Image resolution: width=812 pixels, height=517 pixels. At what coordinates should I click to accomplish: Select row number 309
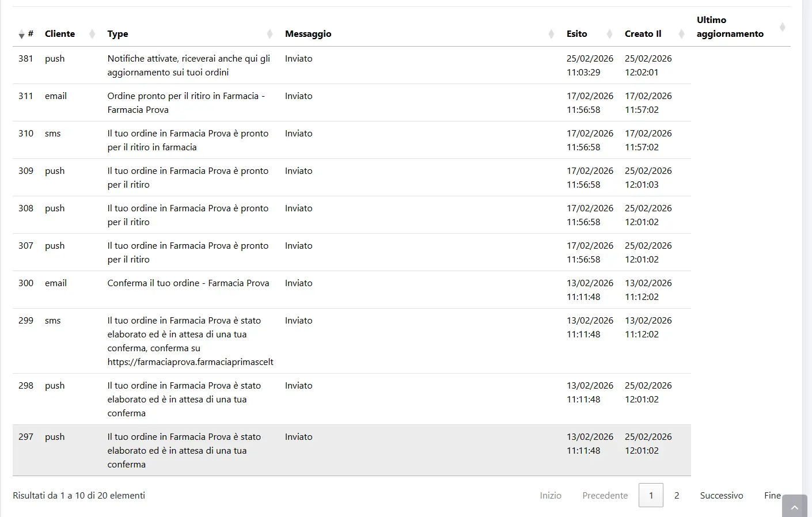coord(26,171)
